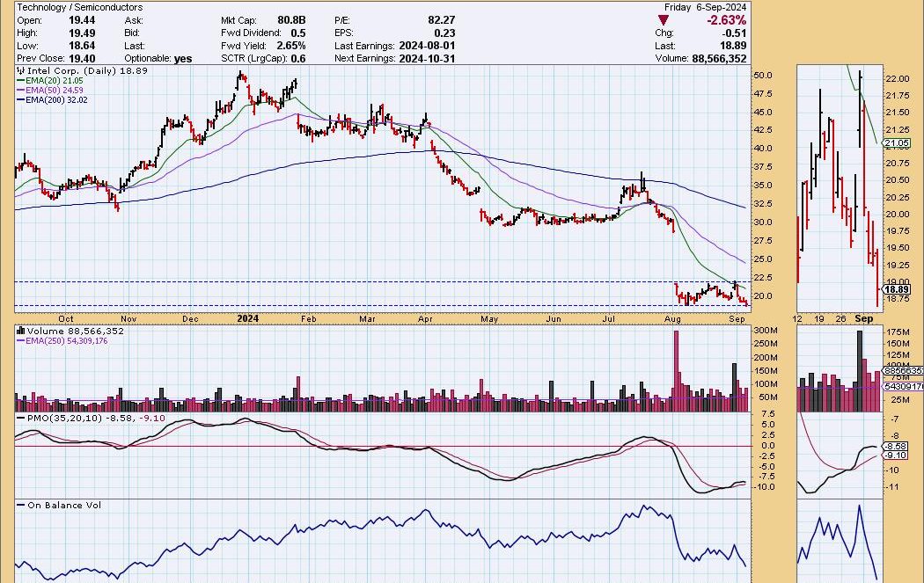The height and width of the screenshot is (583, 924).
Task: Click the EMA(200) 32.02 legend entry
Action: click(53, 100)
